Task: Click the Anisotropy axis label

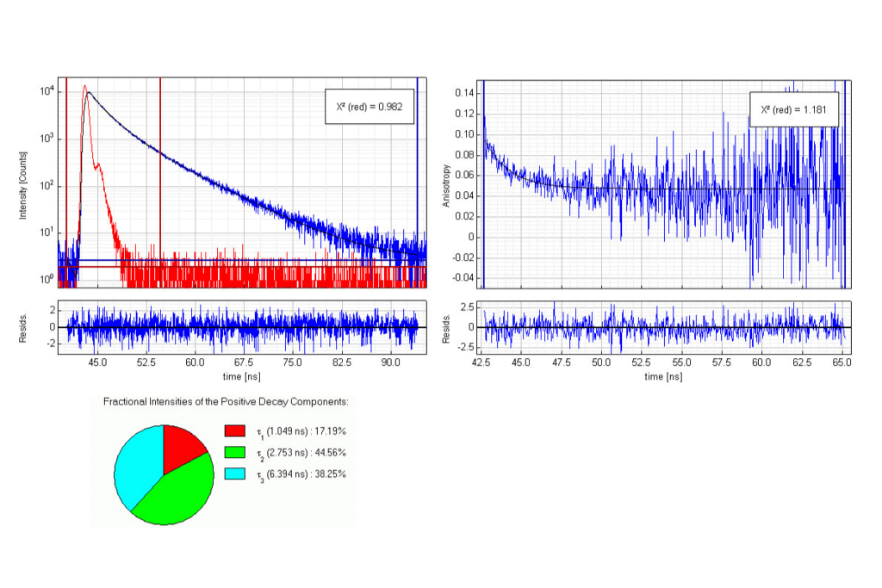Action: point(447,183)
